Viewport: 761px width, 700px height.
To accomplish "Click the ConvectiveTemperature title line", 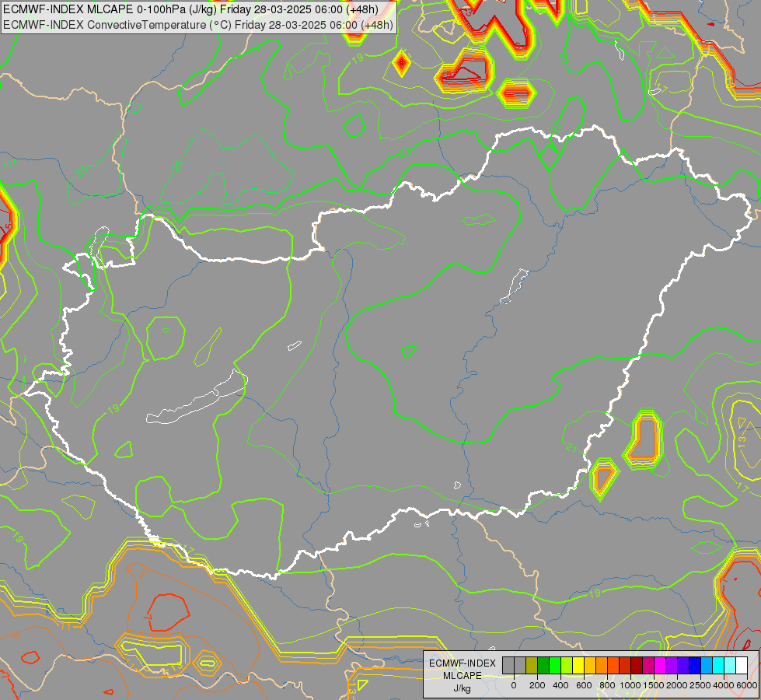I will point(198,25).
